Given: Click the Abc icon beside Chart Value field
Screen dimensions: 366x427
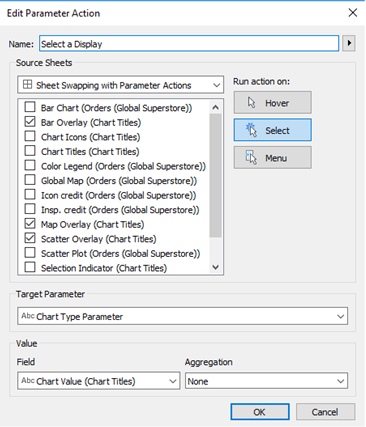Looking at the screenshot, I should click(28, 381).
